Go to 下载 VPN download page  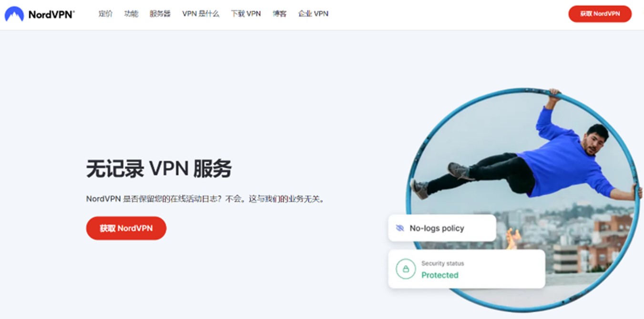point(246,14)
